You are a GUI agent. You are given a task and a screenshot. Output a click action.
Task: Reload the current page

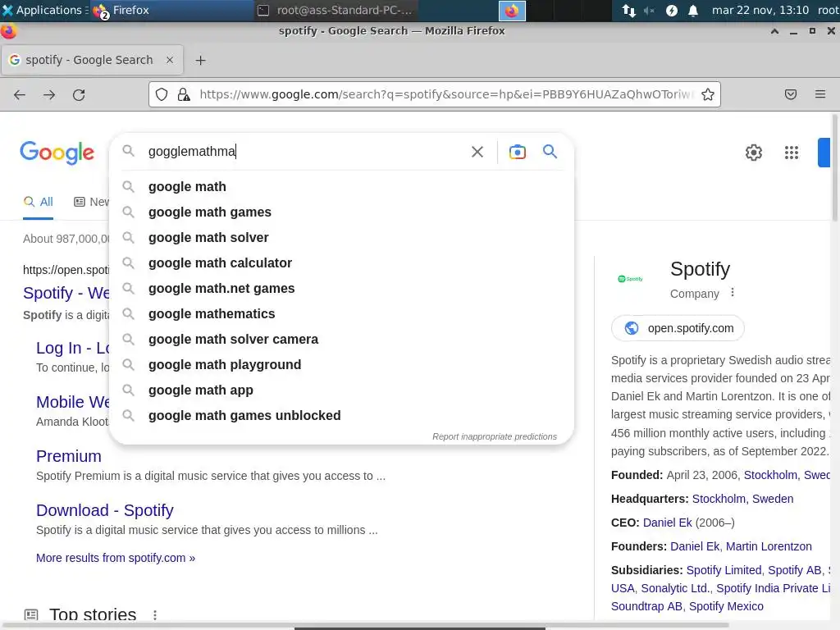tap(79, 95)
